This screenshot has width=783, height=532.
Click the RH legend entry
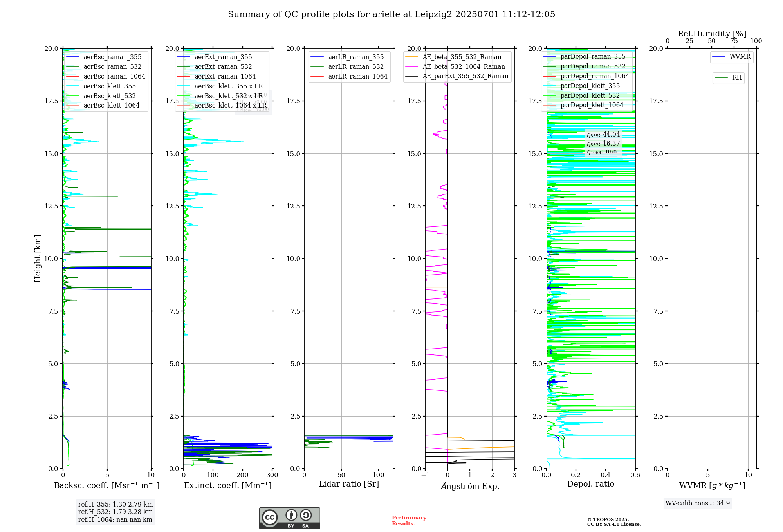coord(728,78)
